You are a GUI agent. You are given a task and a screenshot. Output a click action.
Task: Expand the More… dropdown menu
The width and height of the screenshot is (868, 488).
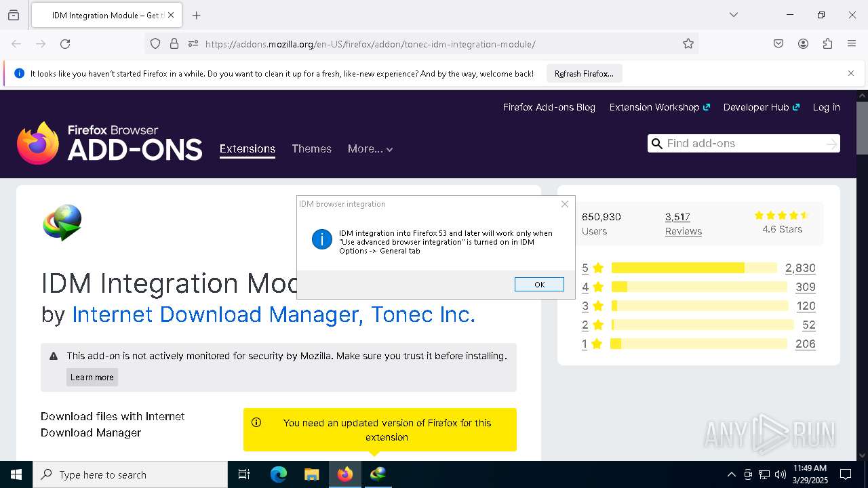coord(370,148)
